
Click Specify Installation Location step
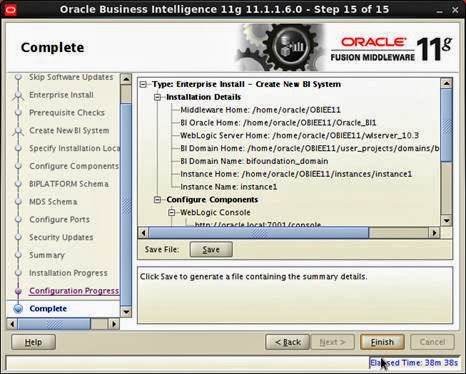pyautogui.click(x=75, y=148)
